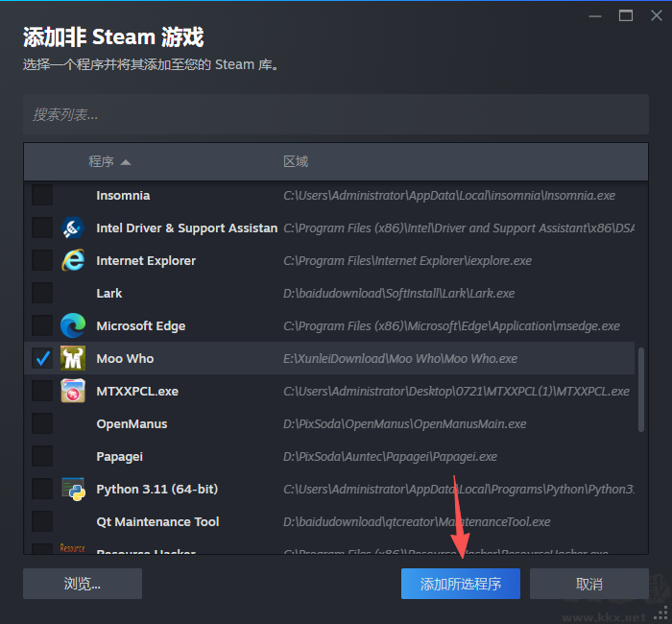Check the Python 3.11 (64-bit) checkbox

(x=42, y=489)
